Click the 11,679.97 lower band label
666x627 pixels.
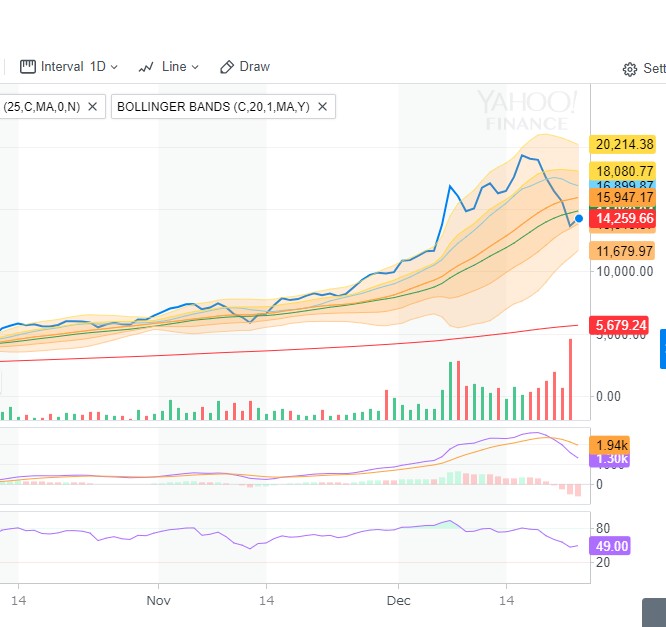click(622, 251)
